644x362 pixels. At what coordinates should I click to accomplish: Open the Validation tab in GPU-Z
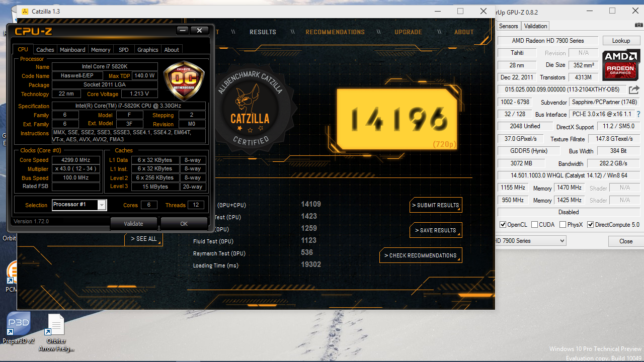[x=535, y=26]
